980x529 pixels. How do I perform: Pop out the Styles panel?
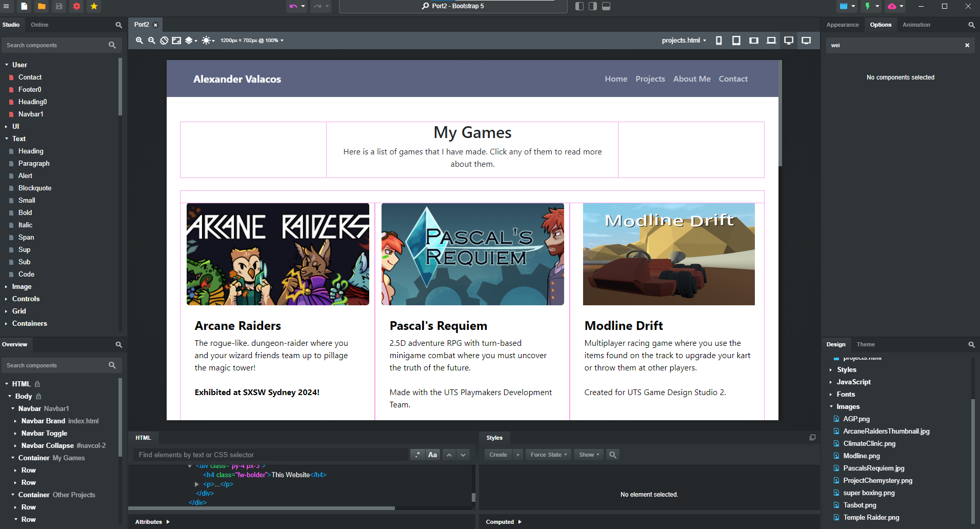[x=812, y=438]
